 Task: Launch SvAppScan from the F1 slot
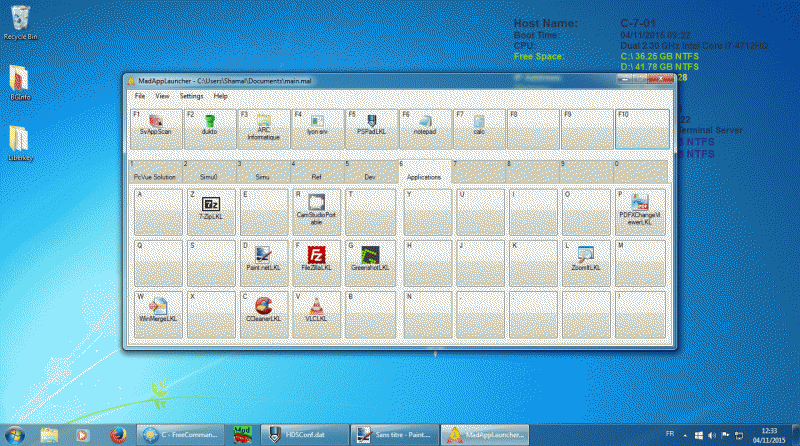coord(156,129)
